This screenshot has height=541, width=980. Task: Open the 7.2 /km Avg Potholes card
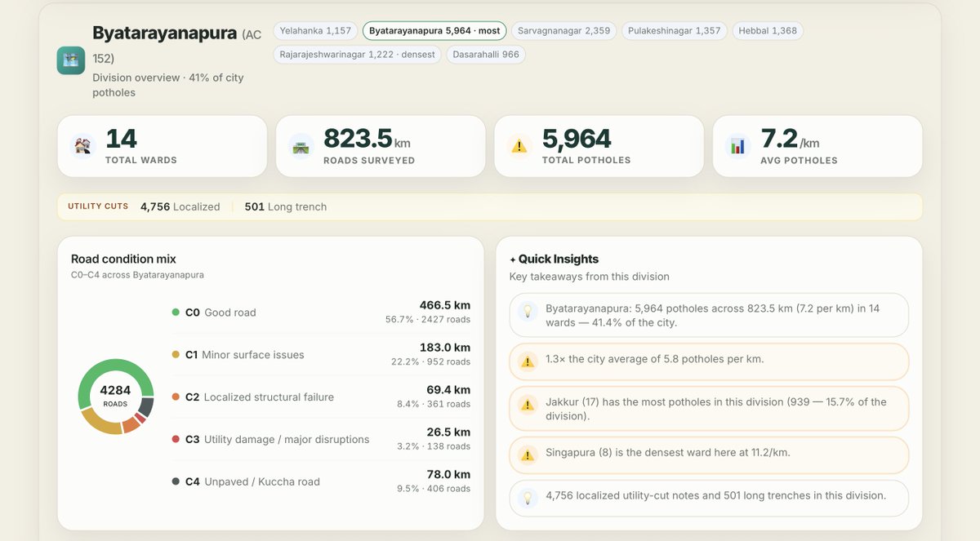pyautogui.click(x=817, y=146)
